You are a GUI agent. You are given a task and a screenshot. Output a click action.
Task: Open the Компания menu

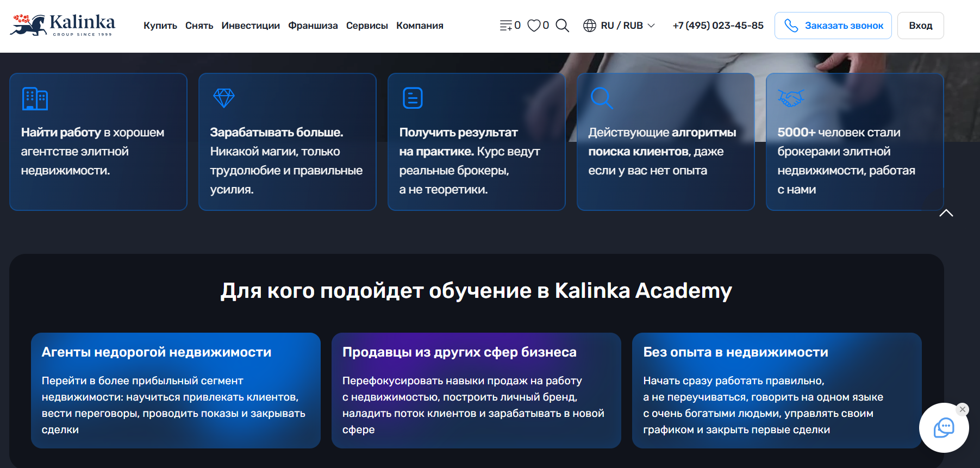pyautogui.click(x=420, y=26)
